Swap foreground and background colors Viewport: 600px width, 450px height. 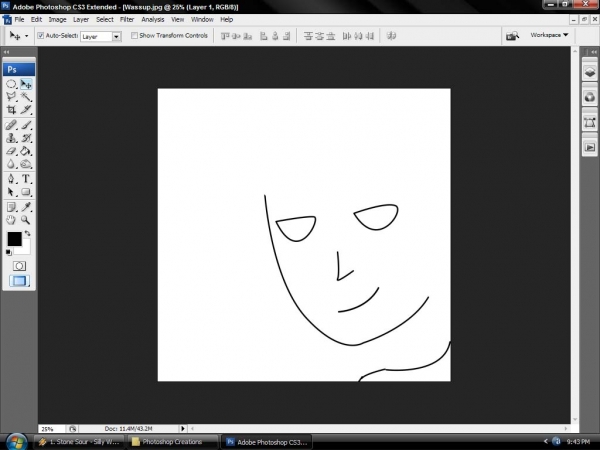tap(28, 233)
